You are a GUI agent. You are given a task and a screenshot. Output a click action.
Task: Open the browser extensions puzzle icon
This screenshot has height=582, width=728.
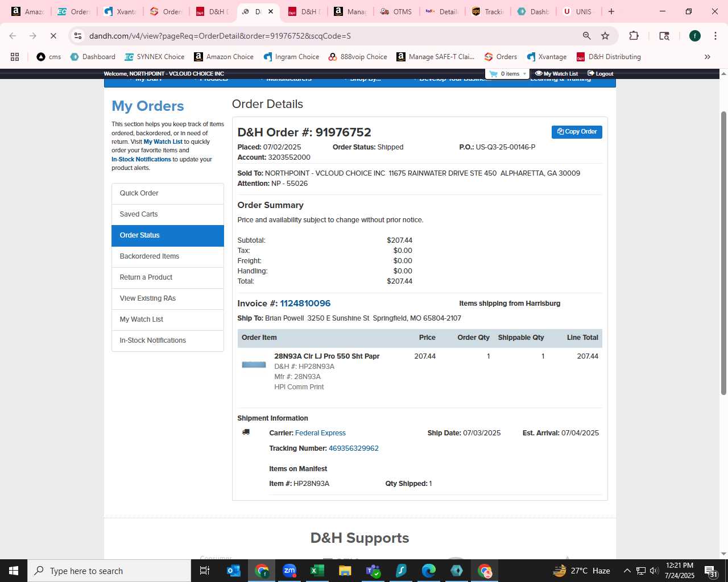pos(634,36)
